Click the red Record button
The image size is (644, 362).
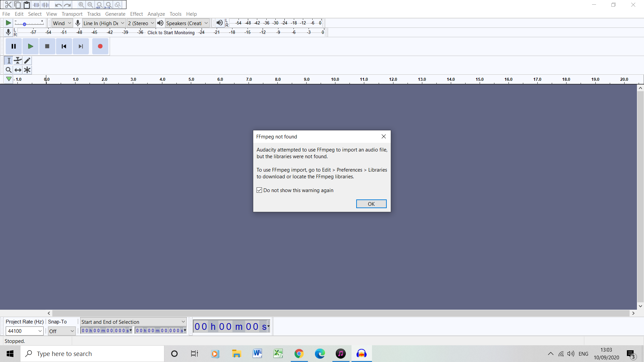(100, 46)
